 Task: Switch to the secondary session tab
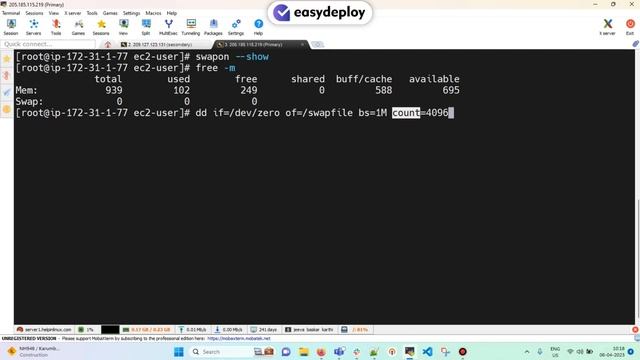coord(158,44)
